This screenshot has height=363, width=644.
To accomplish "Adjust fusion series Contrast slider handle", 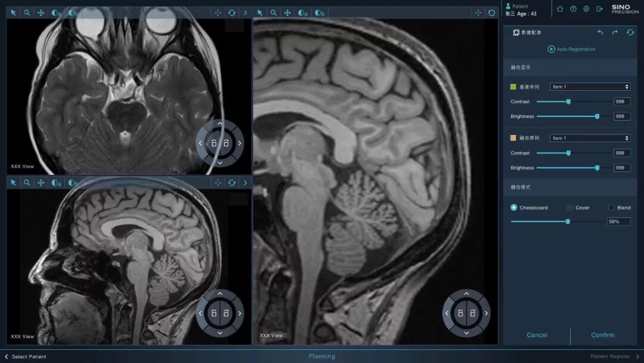I will pos(568,153).
